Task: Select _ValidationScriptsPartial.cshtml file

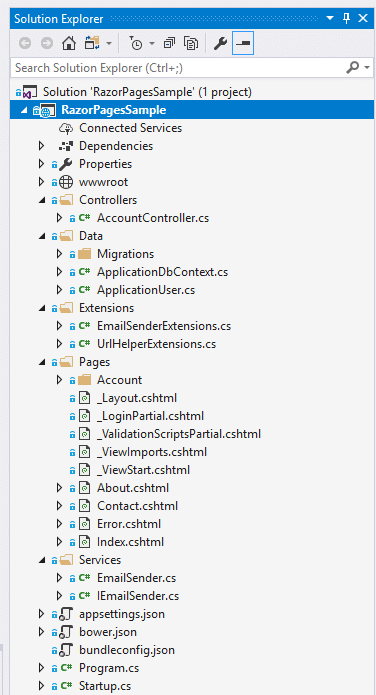Action: tap(179, 434)
